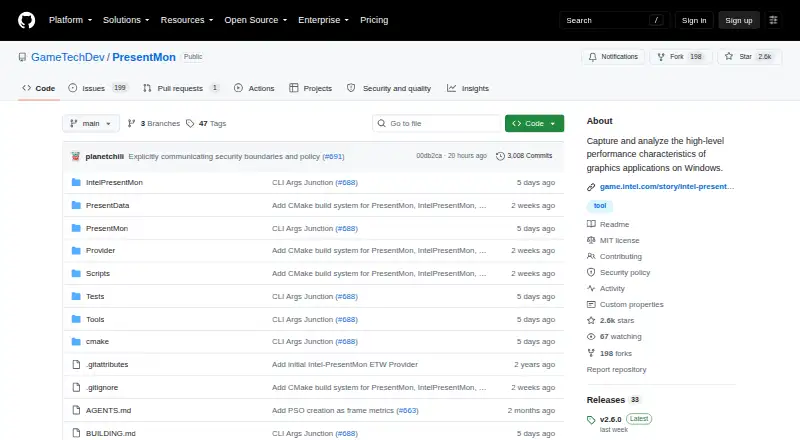The height and width of the screenshot is (440, 800).
Task: Click the 198 forks link in About
Action: 616,353
